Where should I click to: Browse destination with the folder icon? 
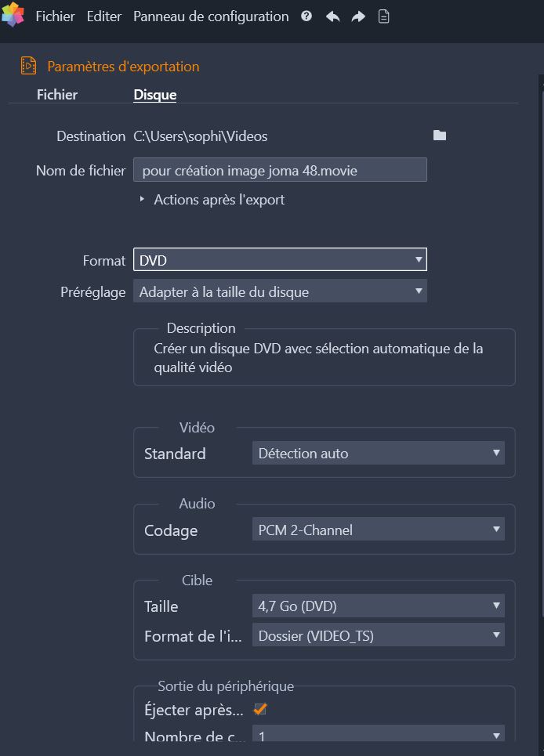pyautogui.click(x=439, y=136)
